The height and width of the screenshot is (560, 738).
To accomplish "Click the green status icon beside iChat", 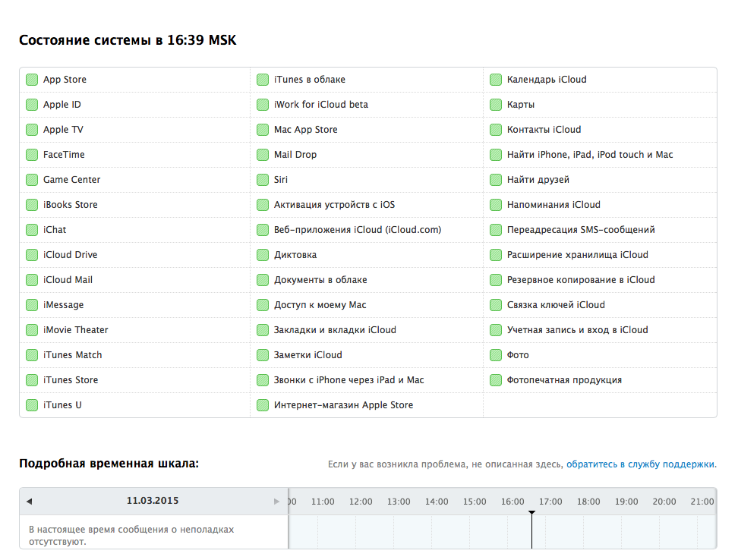I will click(x=32, y=229).
